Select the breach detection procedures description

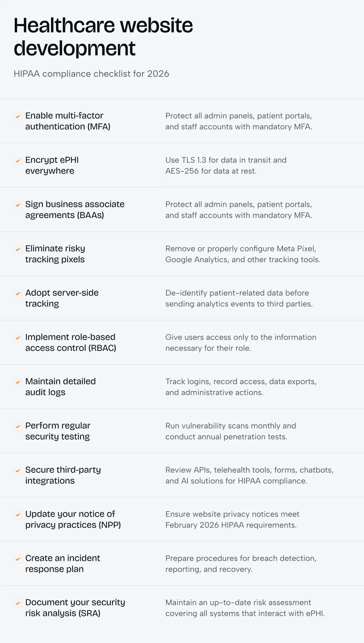click(241, 564)
